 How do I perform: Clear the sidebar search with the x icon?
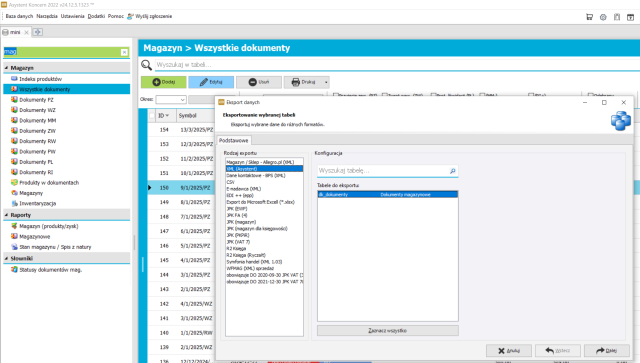coord(124,52)
